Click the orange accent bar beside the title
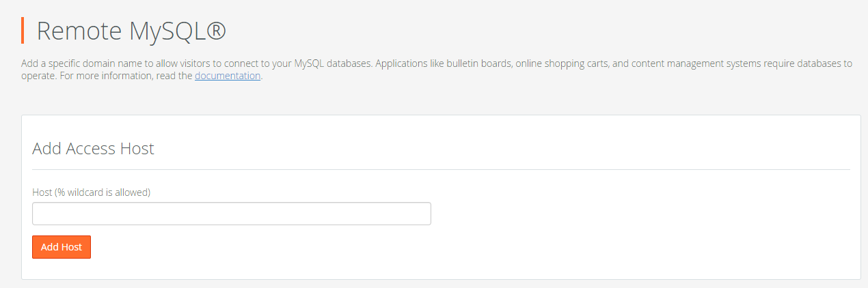868x288 pixels. click(x=23, y=31)
